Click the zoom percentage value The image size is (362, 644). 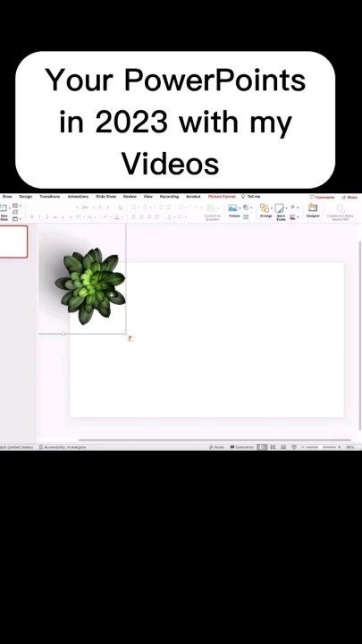[x=349, y=447]
